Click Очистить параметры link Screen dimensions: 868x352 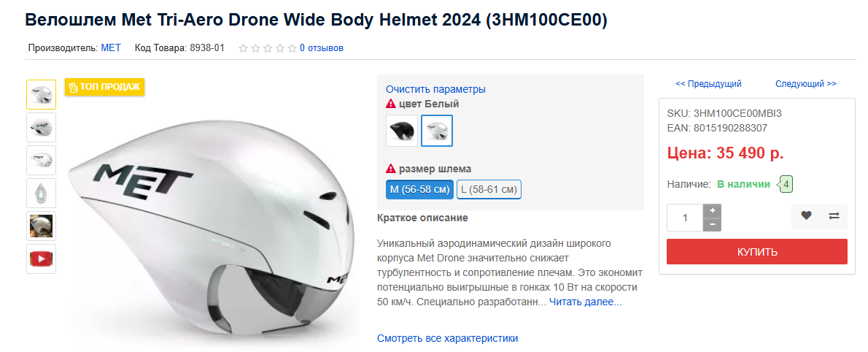(x=435, y=89)
